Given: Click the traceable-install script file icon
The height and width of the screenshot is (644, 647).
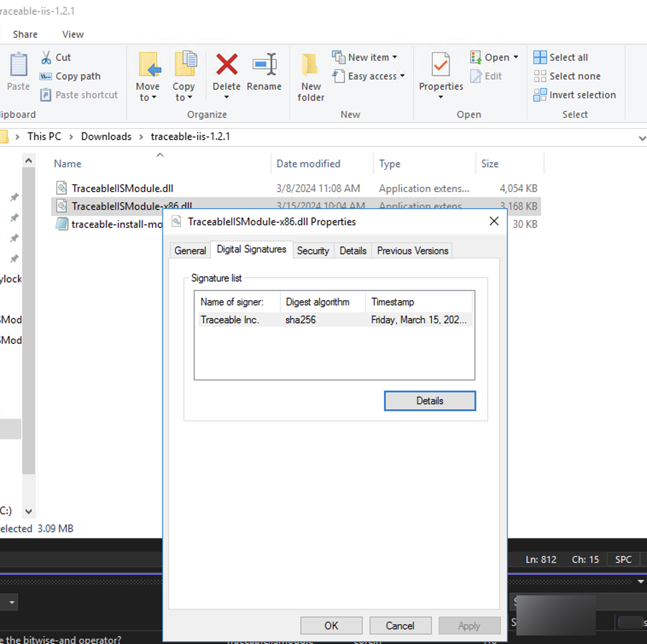Looking at the screenshot, I should pos(62,224).
